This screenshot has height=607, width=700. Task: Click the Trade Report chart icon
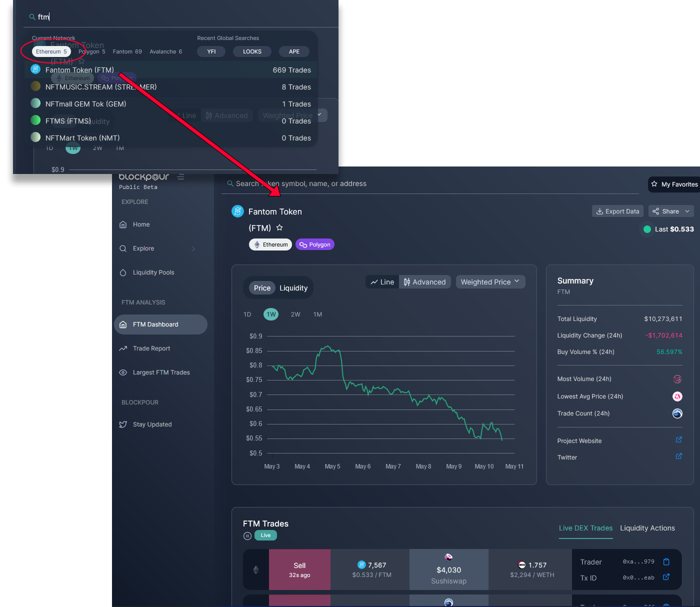point(123,348)
